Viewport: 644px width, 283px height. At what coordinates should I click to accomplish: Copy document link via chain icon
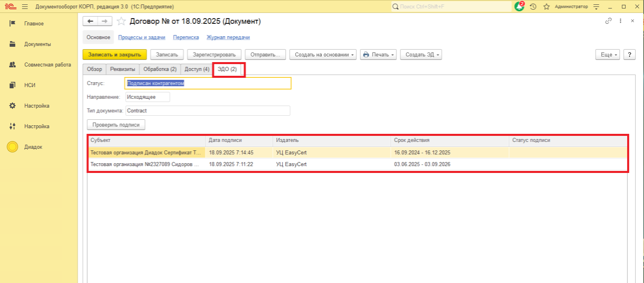[x=608, y=21]
